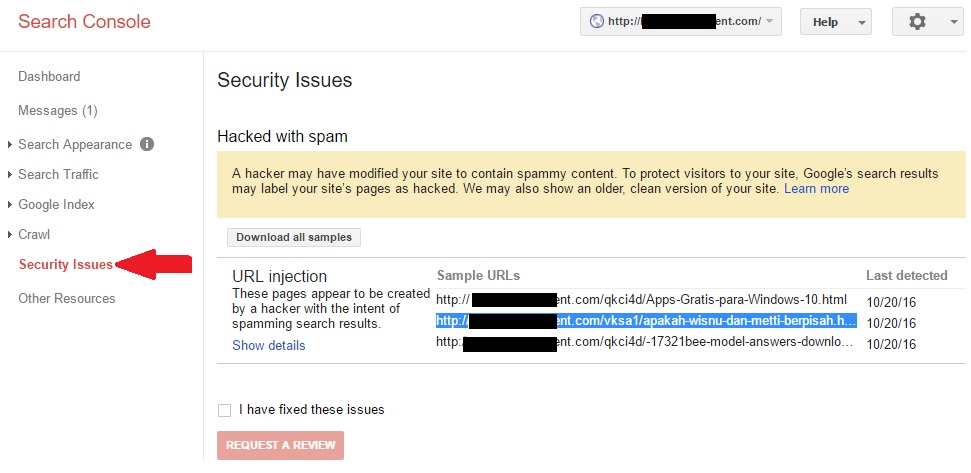Open Messages (1) in the sidebar
Viewport: 971px width, 473px height.
point(58,111)
